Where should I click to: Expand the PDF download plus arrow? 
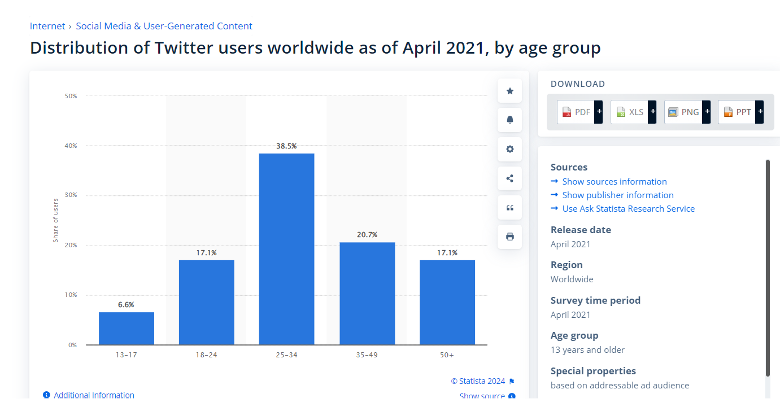[x=598, y=112]
